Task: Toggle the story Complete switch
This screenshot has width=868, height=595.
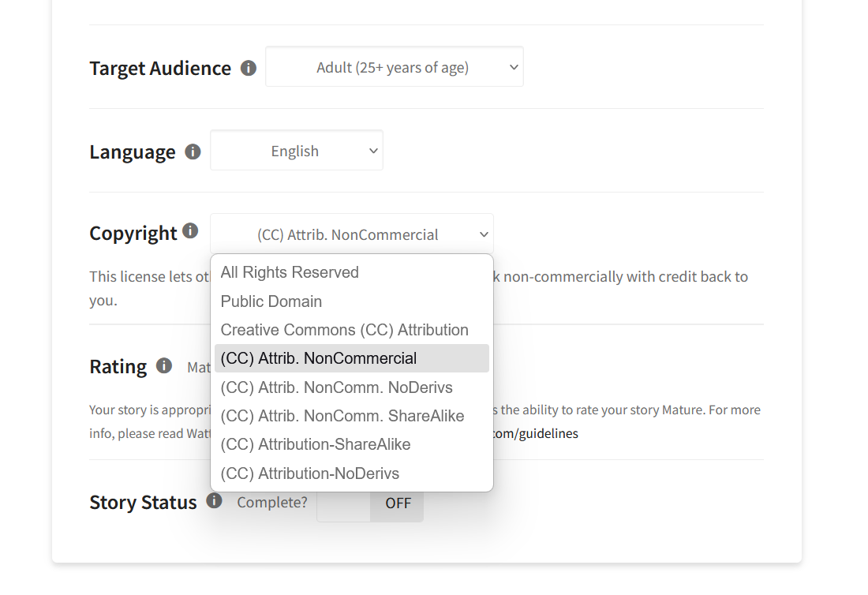Action: tap(370, 503)
